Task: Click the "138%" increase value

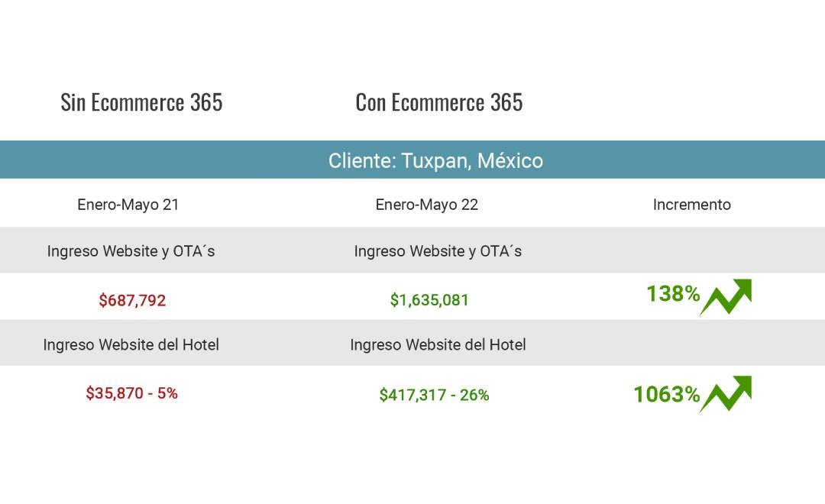Action: (673, 293)
